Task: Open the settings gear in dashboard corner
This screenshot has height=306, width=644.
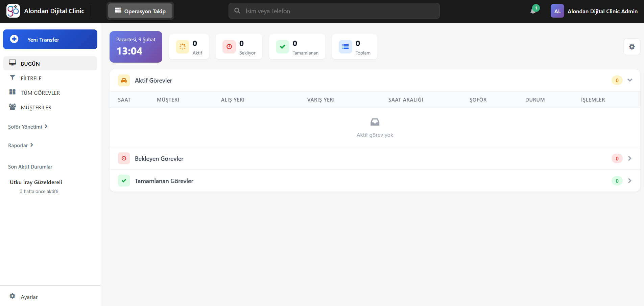Action: (x=631, y=47)
